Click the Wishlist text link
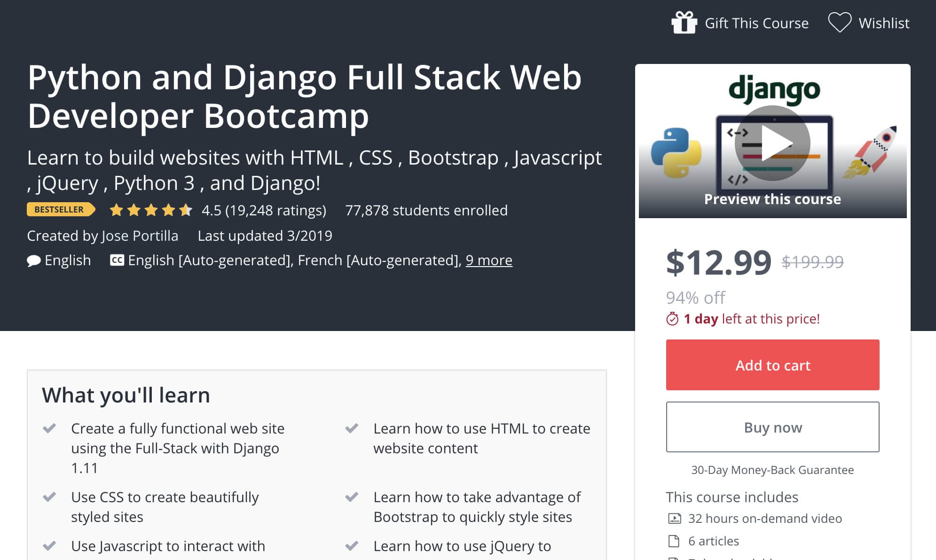This screenshot has width=936, height=560. [x=884, y=23]
